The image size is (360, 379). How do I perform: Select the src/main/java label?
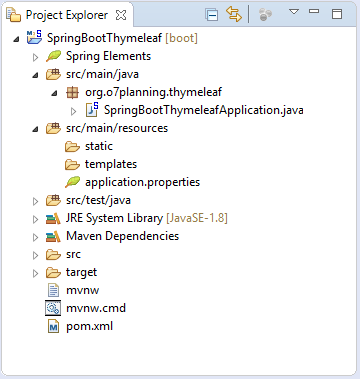click(102, 74)
